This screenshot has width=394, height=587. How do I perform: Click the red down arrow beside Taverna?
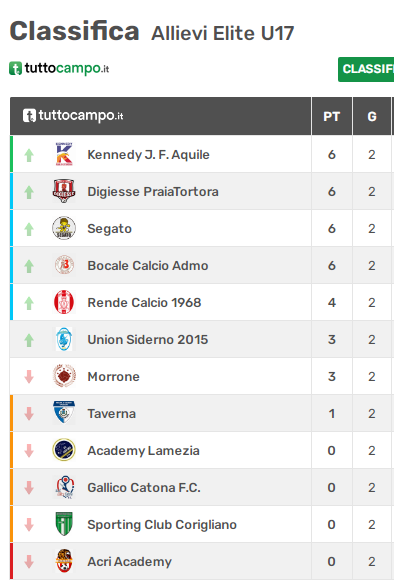tap(29, 414)
